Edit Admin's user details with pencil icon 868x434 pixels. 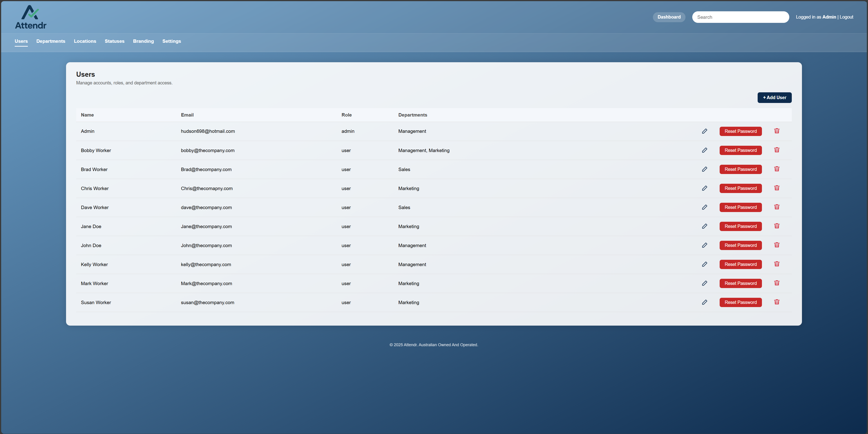705,131
